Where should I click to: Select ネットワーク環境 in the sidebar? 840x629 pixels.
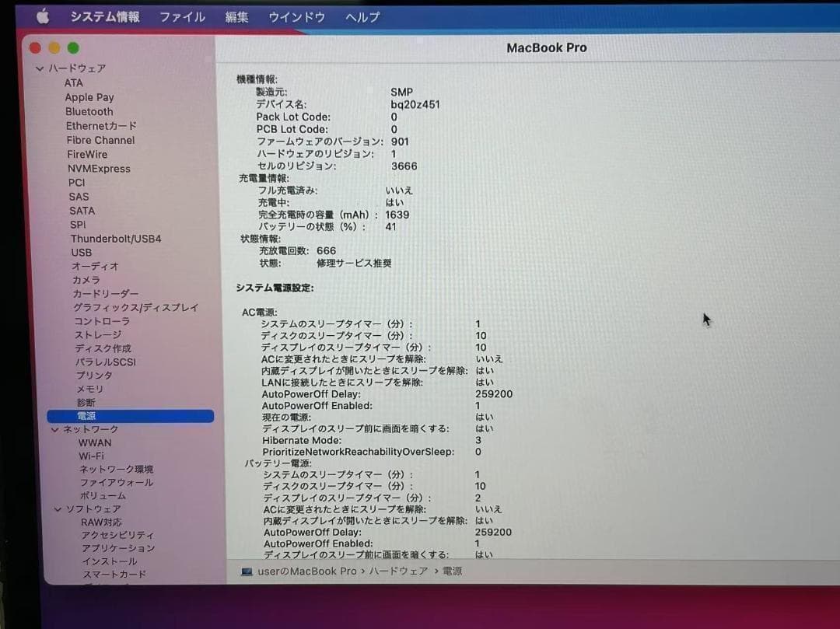116,469
